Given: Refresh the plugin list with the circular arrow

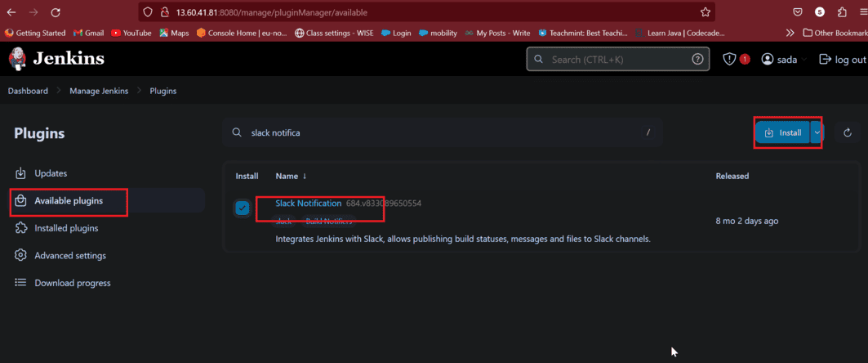Looking at the screenshot, I should tap(847, 132).
